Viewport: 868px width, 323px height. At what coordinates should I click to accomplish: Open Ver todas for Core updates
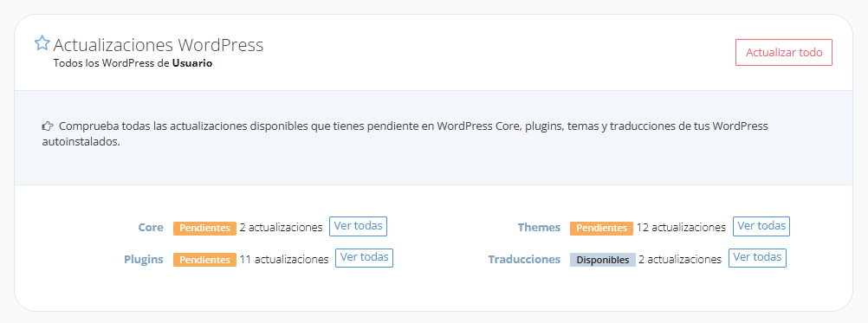pyautogui.click(x=358, y=226)
